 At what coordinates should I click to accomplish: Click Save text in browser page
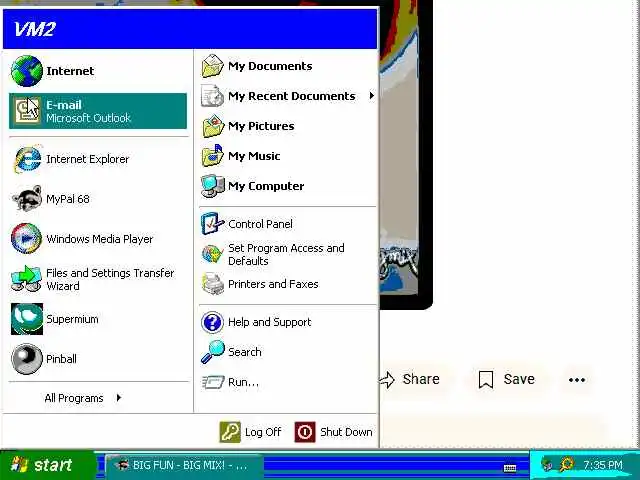click(519, 379)
